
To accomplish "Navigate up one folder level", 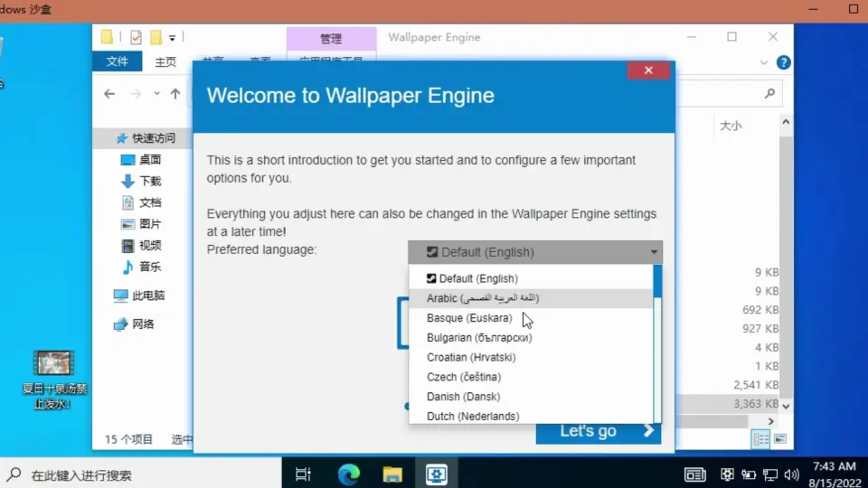I will 175,93.
